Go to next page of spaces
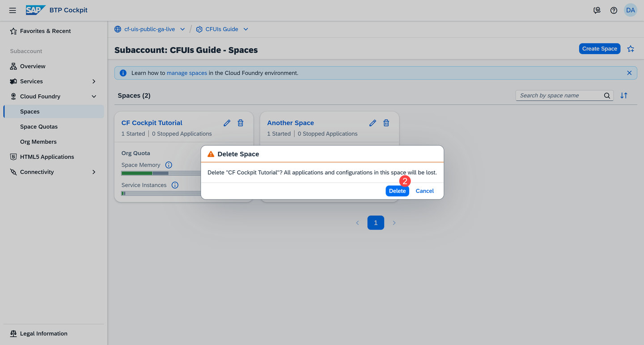644x345 pixels. tap(394, 223)
